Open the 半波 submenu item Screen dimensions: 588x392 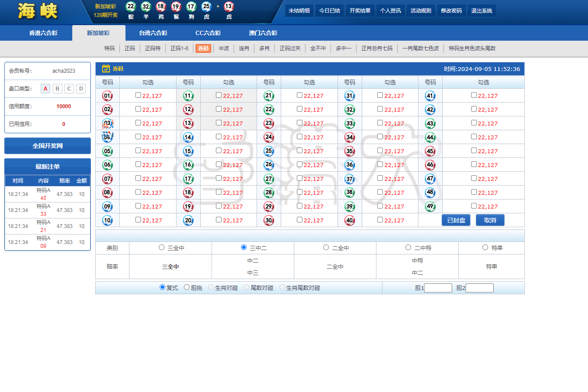(224, 48)
